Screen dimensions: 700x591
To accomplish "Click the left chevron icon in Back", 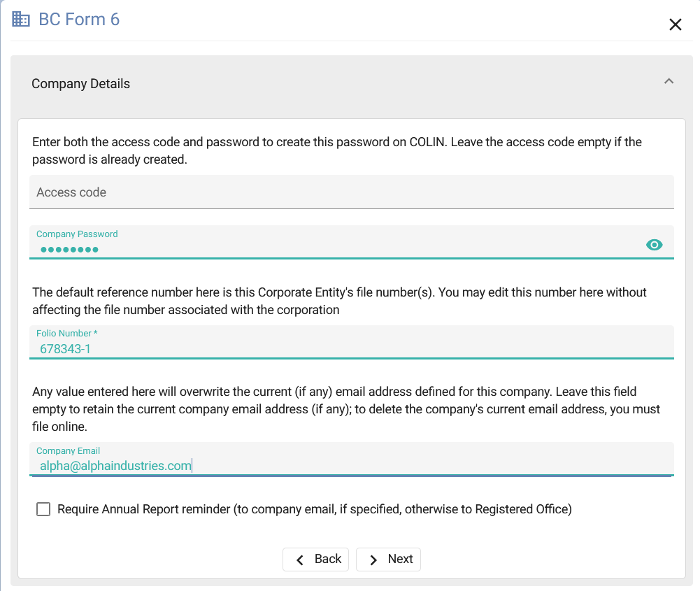I will click(300, 560).
